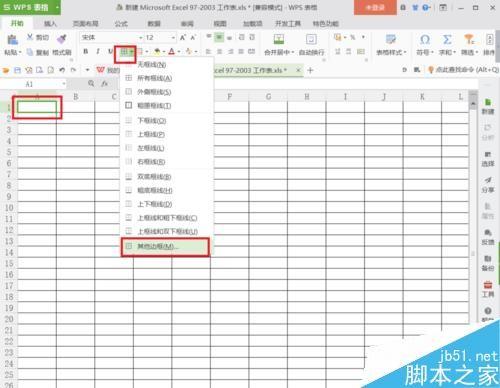
Task: Choose 左框线(L) left border
Action: click(x=167, y=148)
